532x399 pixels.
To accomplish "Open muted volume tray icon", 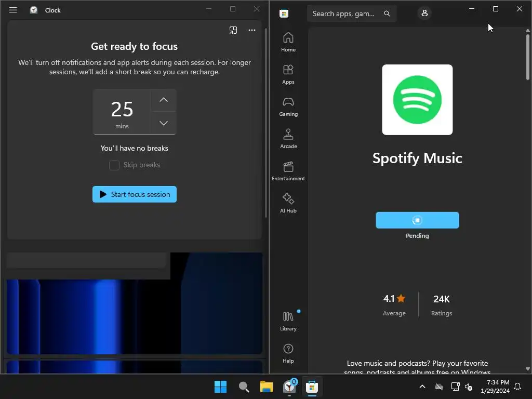I will click(469, 387).
